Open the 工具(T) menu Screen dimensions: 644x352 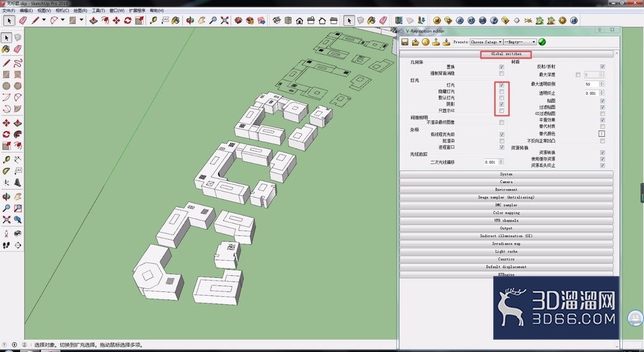coord(98,10)
